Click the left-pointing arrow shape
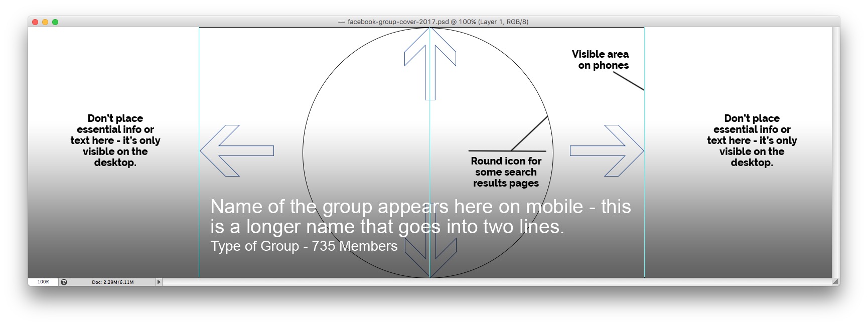Viewport: 868px width, 326px height. (x=236, y=150)
